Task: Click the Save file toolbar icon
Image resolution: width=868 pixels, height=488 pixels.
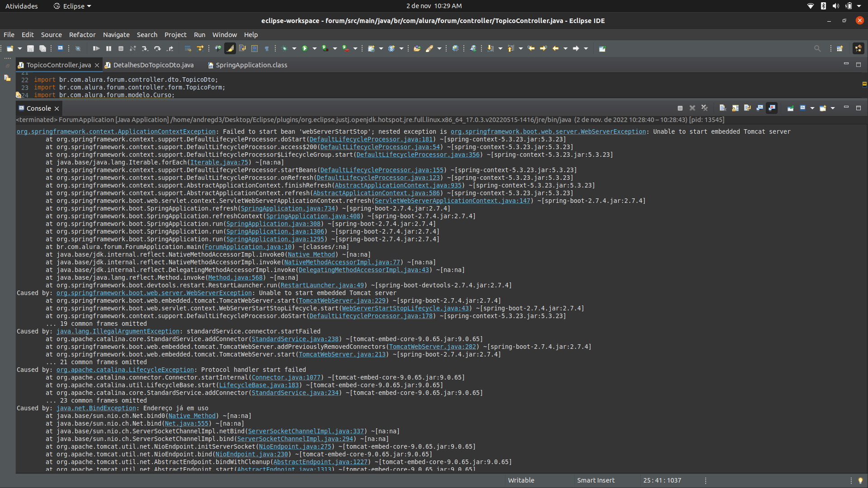Action: point(30,48)
